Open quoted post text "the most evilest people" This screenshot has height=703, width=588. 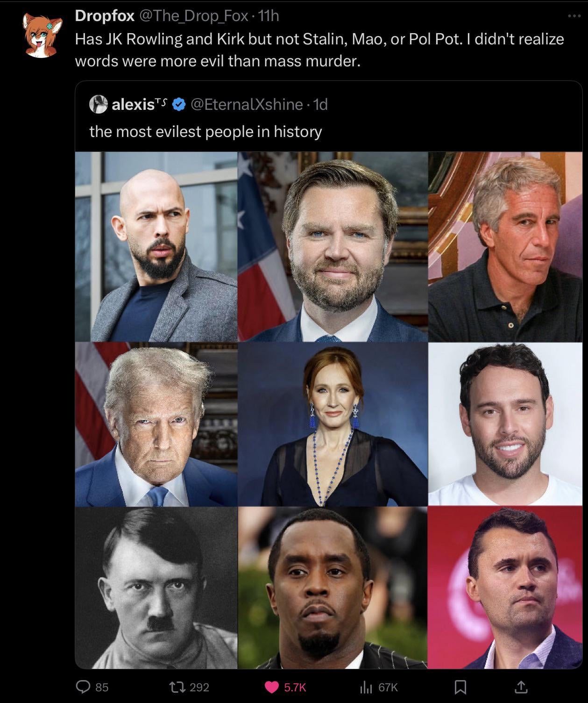tap(205, 131)
